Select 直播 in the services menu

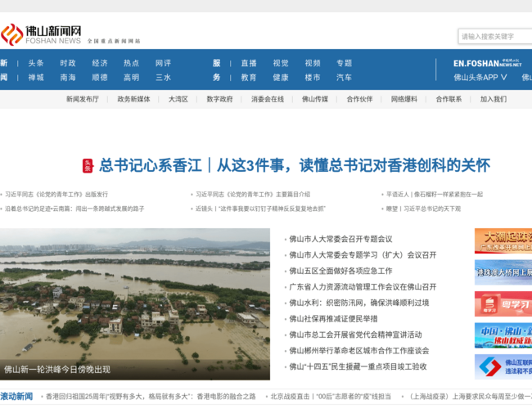(249, 63)
